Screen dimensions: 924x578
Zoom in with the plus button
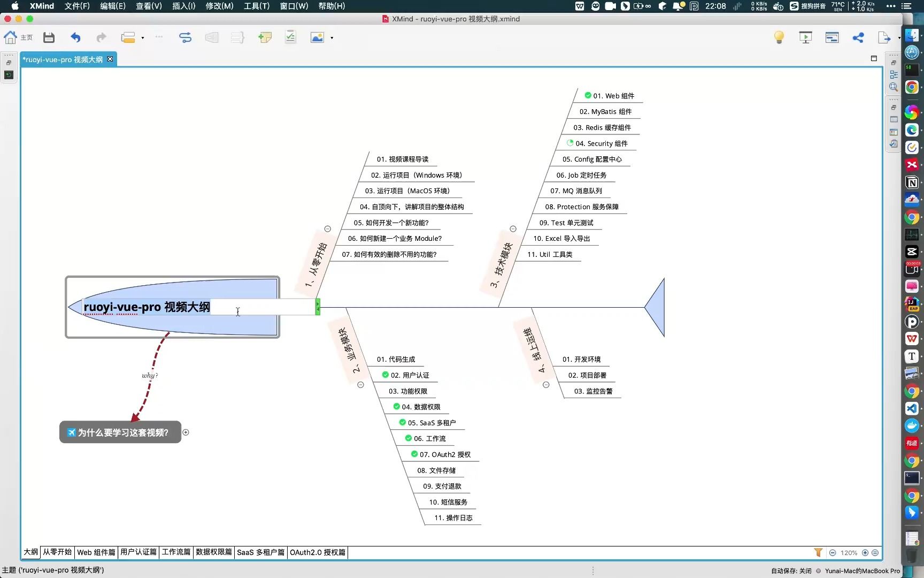[865, 553]
